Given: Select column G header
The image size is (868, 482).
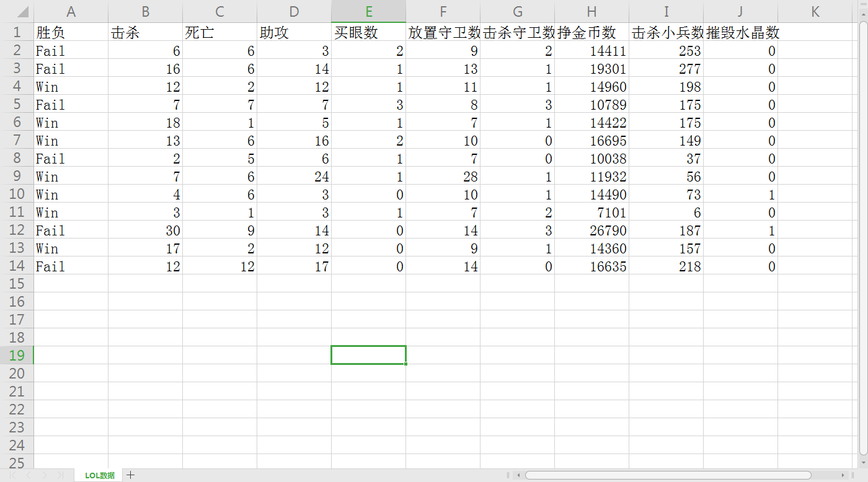Looking at the screenshot, I should [x=517, y=11].
